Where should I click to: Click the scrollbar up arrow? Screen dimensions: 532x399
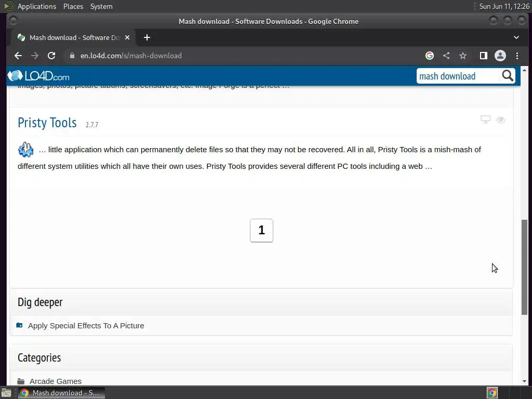pos(524,70)
